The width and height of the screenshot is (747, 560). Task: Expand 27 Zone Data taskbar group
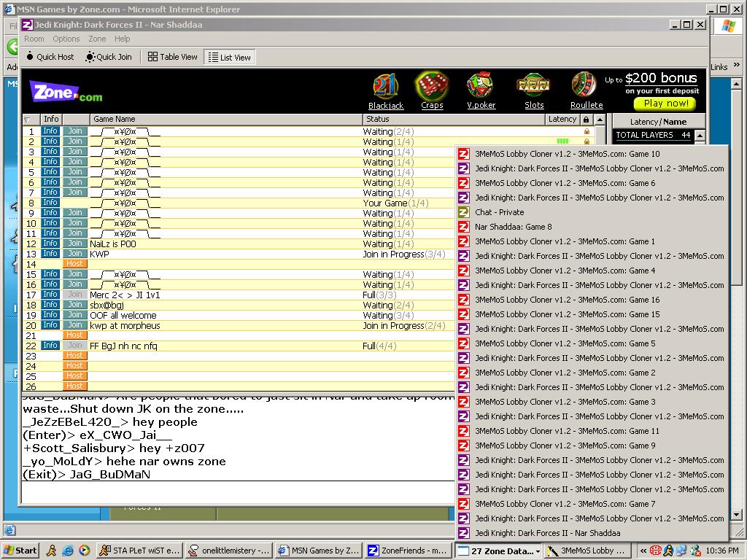click(x=498, y=551)
